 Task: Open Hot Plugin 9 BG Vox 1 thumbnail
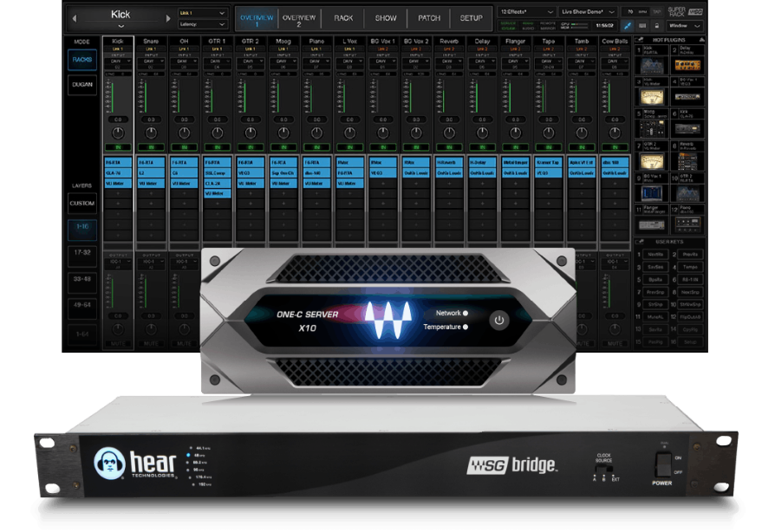[651, 192]
